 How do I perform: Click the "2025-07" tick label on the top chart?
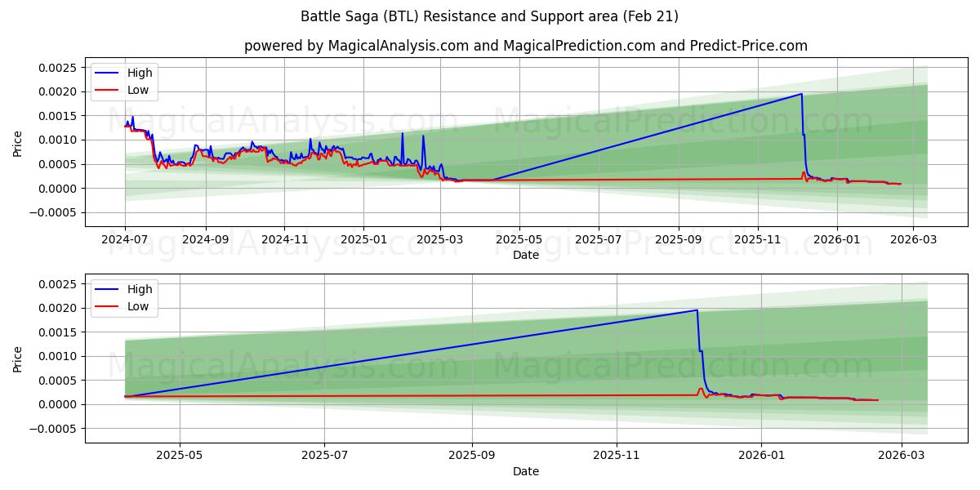point(599,240)
